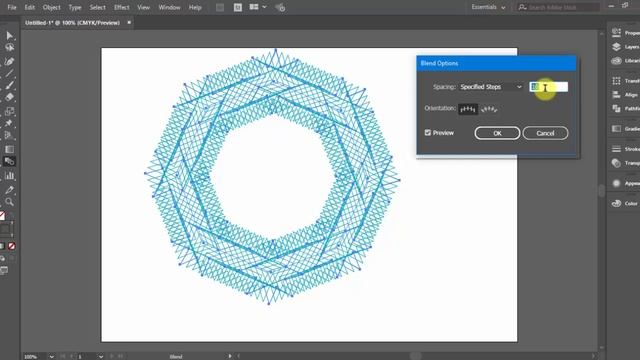Choose Align to Page orientation

click(468, 109)
